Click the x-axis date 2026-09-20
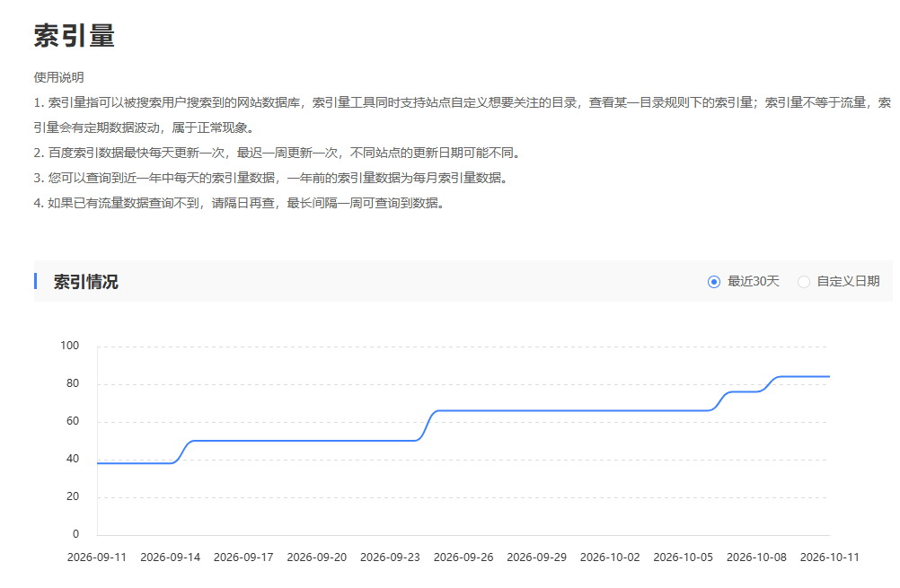 point(317,557)
